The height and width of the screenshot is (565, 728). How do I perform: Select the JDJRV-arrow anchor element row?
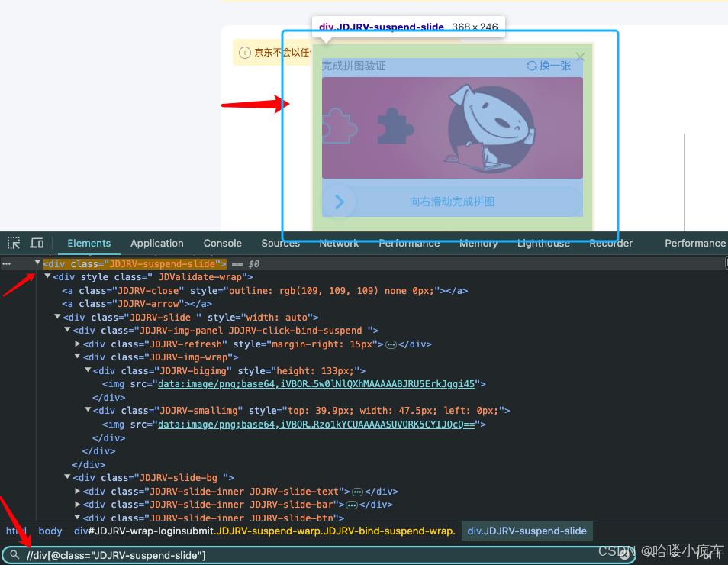pos(137,303)
